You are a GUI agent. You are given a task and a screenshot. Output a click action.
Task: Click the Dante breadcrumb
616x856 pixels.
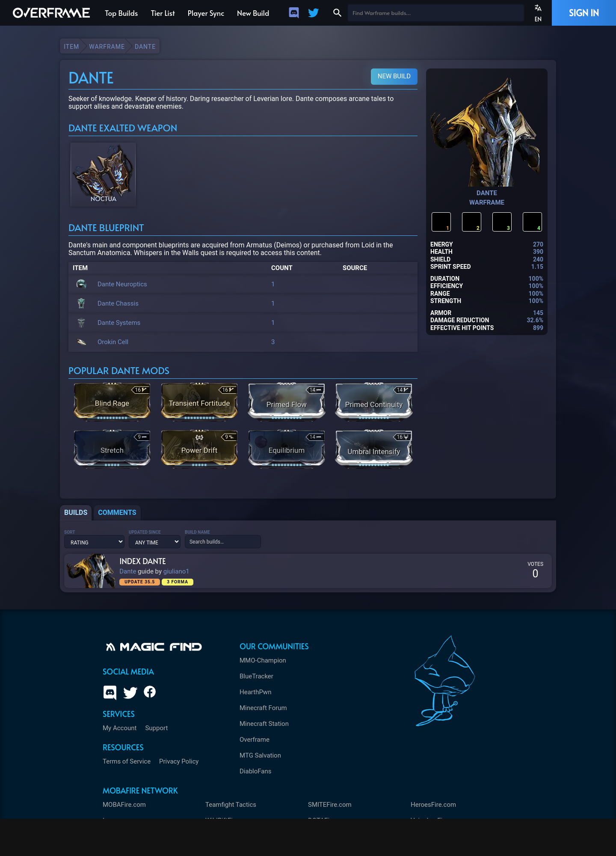[x=145, y=47]
